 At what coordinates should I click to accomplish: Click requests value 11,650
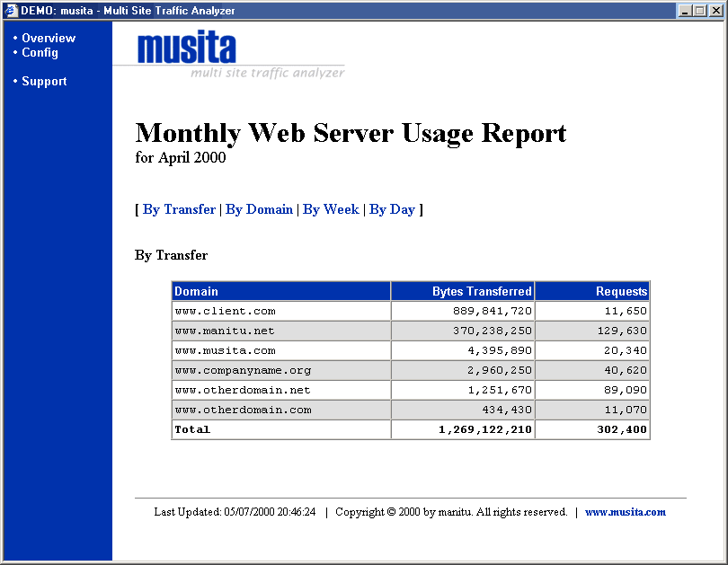click(626, 311)
